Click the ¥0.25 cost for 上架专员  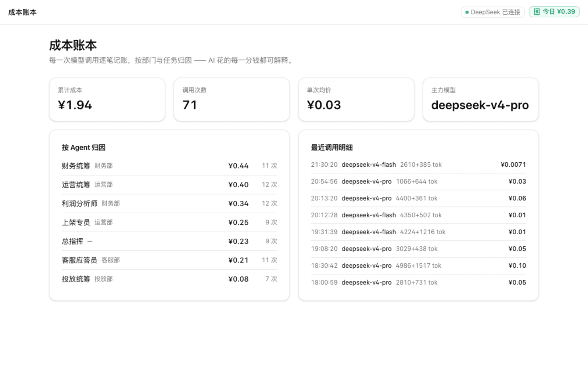coord(238,222)
